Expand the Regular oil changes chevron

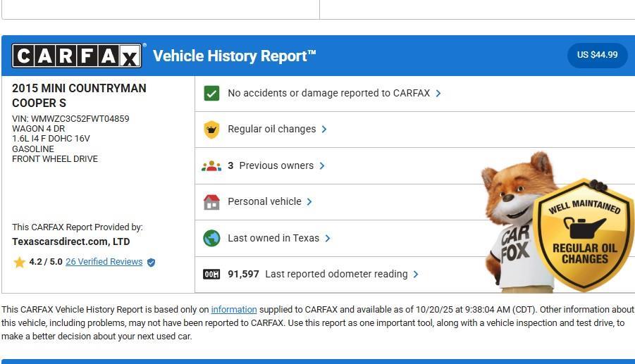click(324, 130)
